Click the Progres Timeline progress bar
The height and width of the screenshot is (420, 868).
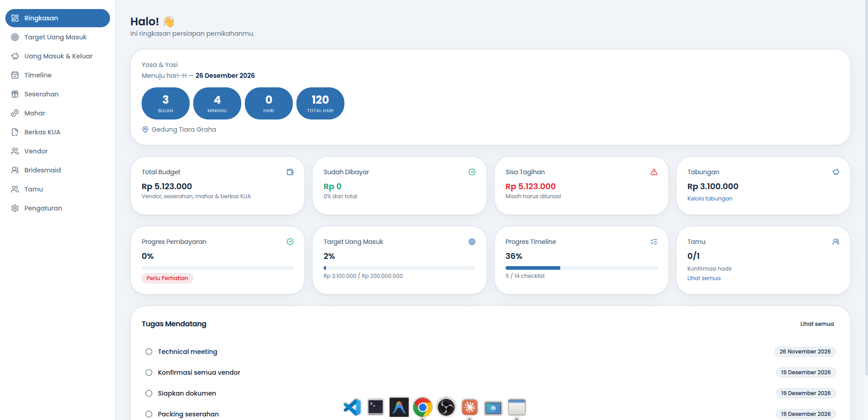[582, 268]
